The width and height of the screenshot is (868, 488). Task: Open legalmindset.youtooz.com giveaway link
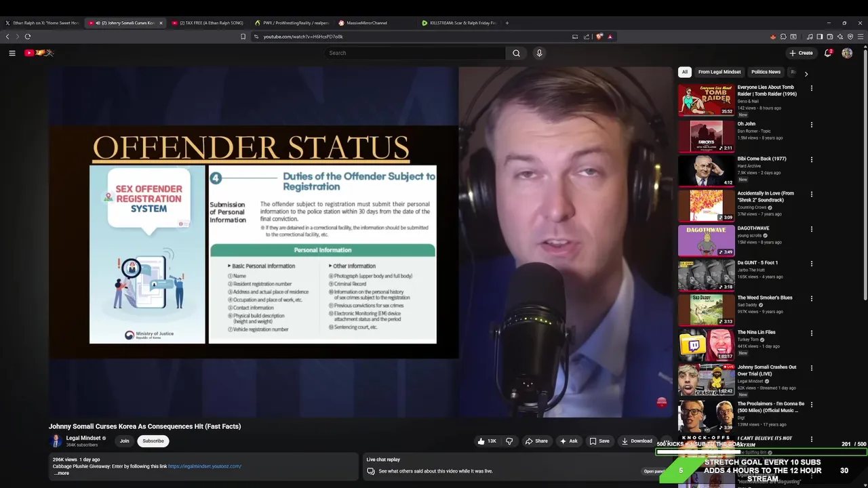point(205,466)
